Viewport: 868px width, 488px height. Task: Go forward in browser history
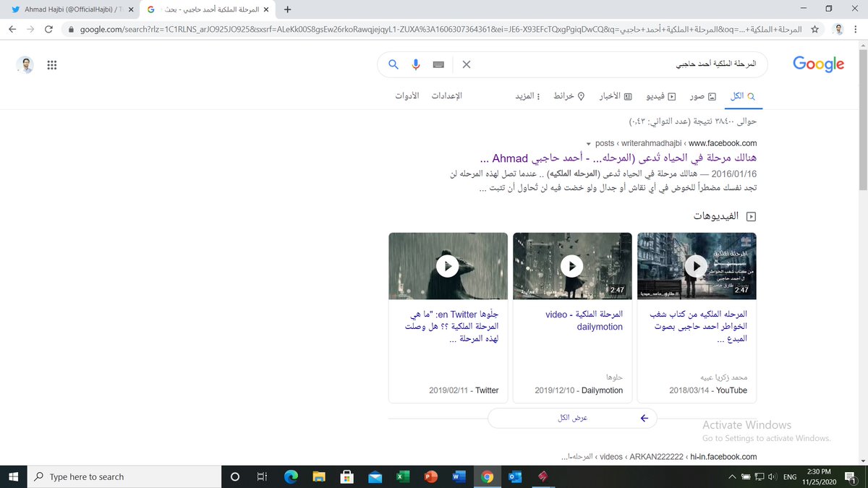pos(30,29)
